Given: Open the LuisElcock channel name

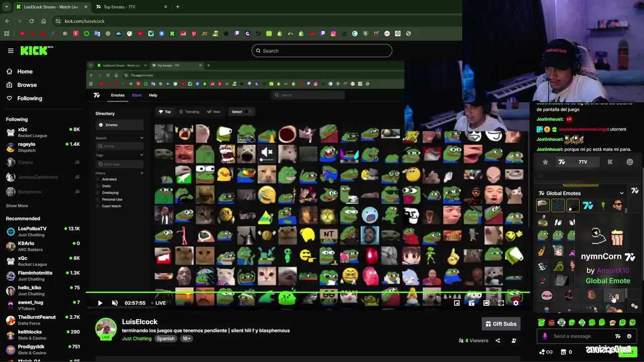Looking at the screenshot, I should coord(139,322).
